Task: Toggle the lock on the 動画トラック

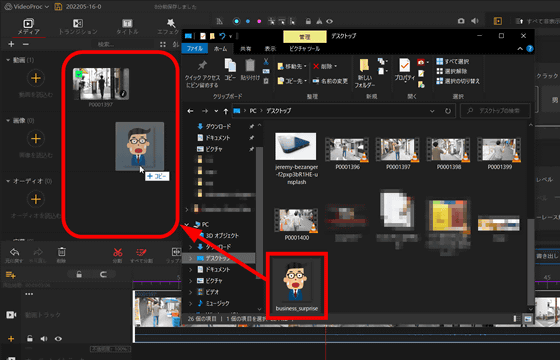Action: (x=30, y=338)
